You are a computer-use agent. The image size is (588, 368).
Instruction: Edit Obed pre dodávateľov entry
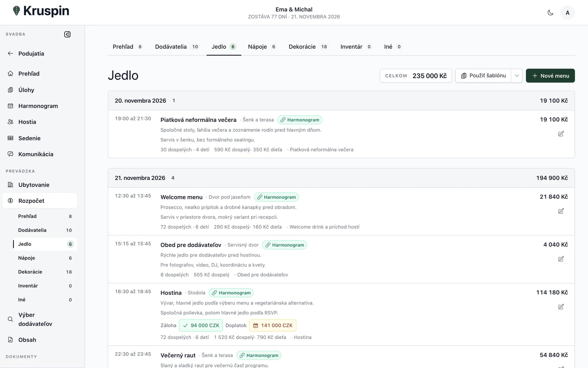click(561, 259)
